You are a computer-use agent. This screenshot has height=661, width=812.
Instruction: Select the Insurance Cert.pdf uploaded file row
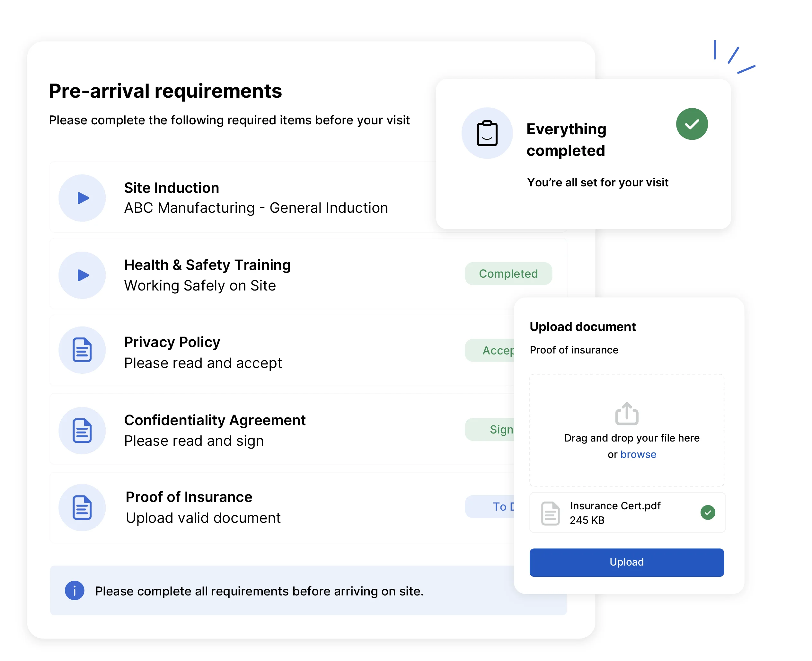coord(627,513)
